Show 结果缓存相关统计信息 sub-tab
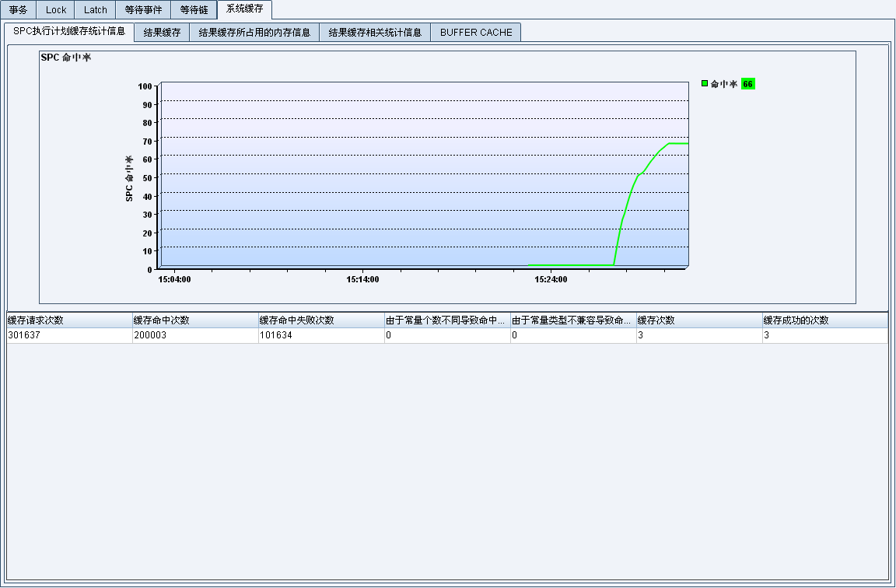Image resolution: width=896 pixels, height=588 pixels. point(375,33)
